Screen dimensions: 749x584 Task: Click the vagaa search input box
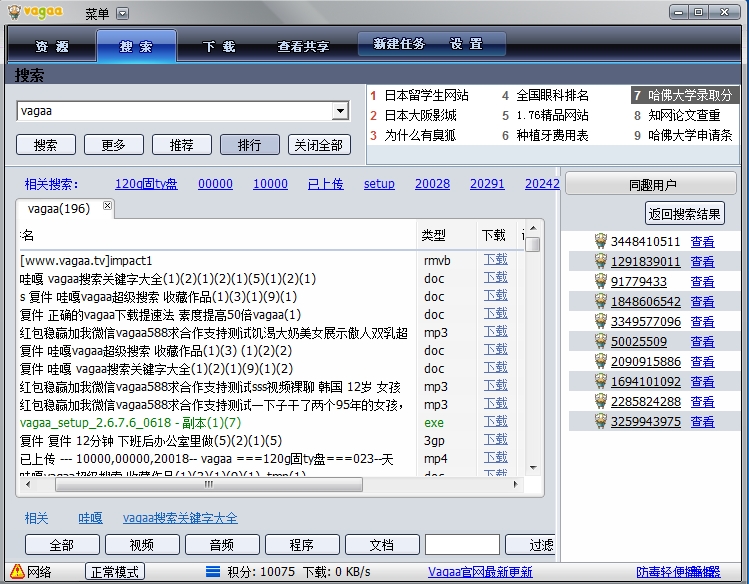(x=175, y=111)
